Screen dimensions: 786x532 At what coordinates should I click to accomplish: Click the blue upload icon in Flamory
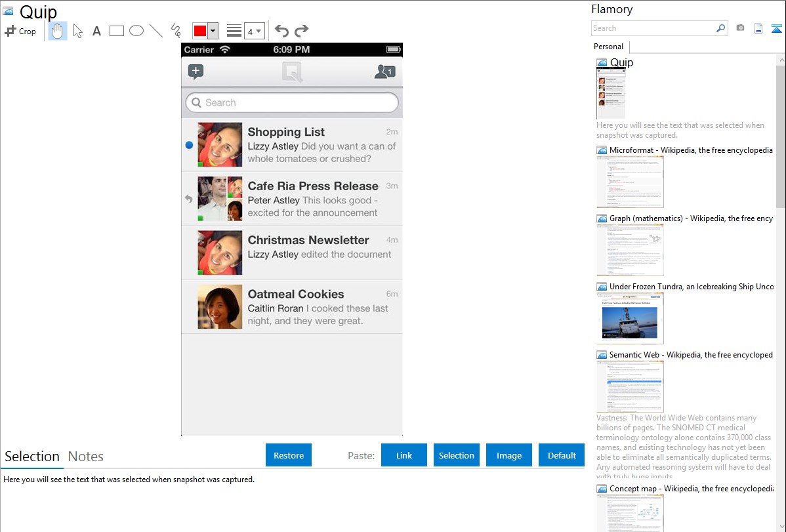click(776, 28)
